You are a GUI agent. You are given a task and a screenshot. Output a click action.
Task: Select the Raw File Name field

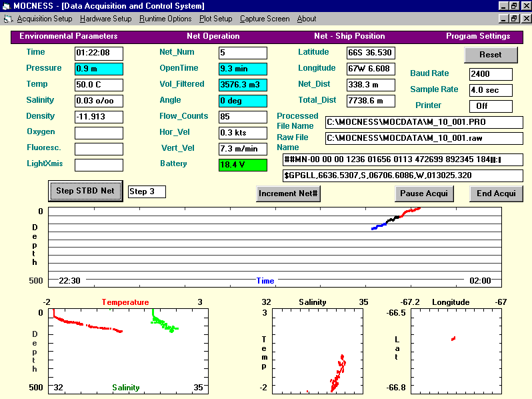[424, 138]
